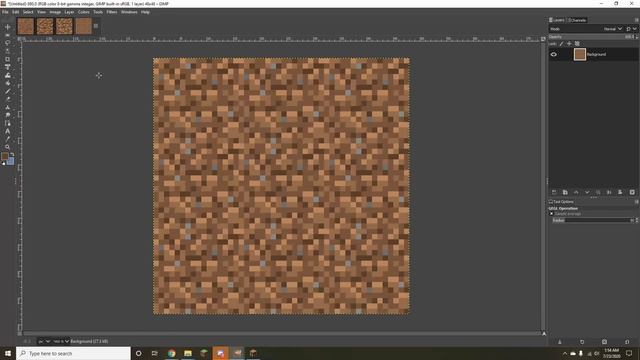
Task: Switch to the third image tab thumbnail
Action: click(64, 27)
